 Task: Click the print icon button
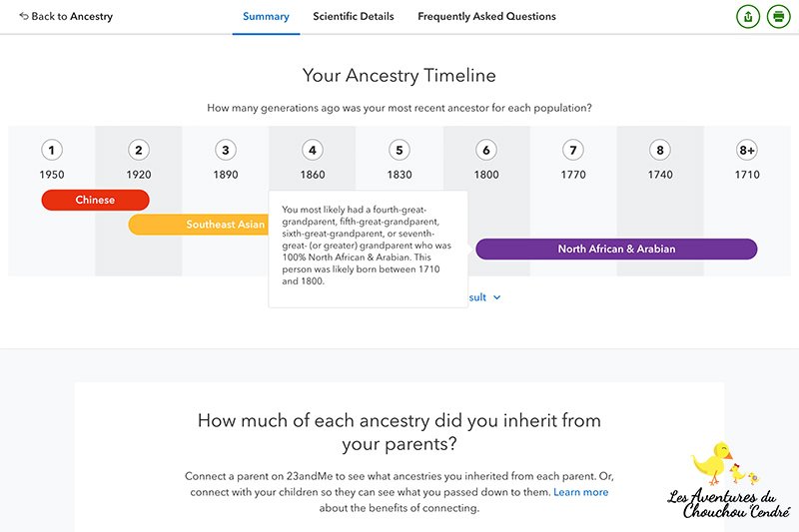coord(778,17)
